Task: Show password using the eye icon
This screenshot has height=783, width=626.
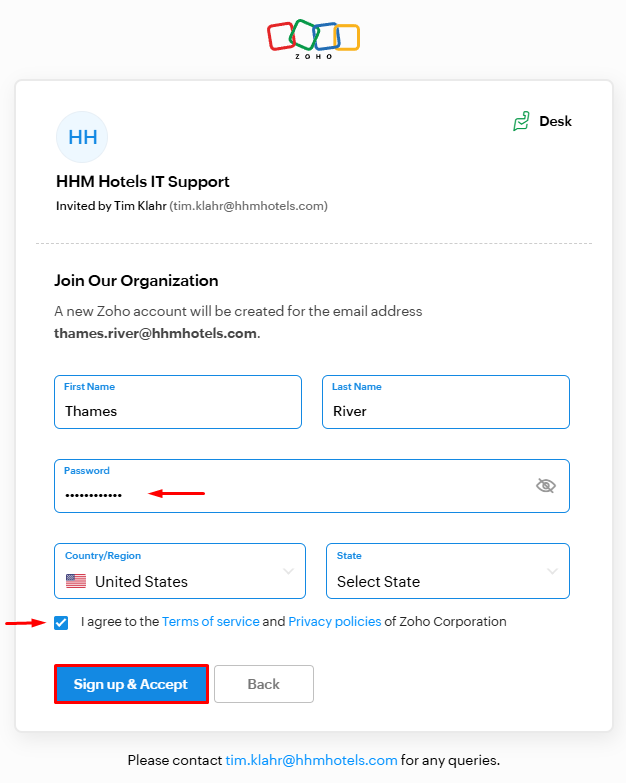Action: click(545, 486)
